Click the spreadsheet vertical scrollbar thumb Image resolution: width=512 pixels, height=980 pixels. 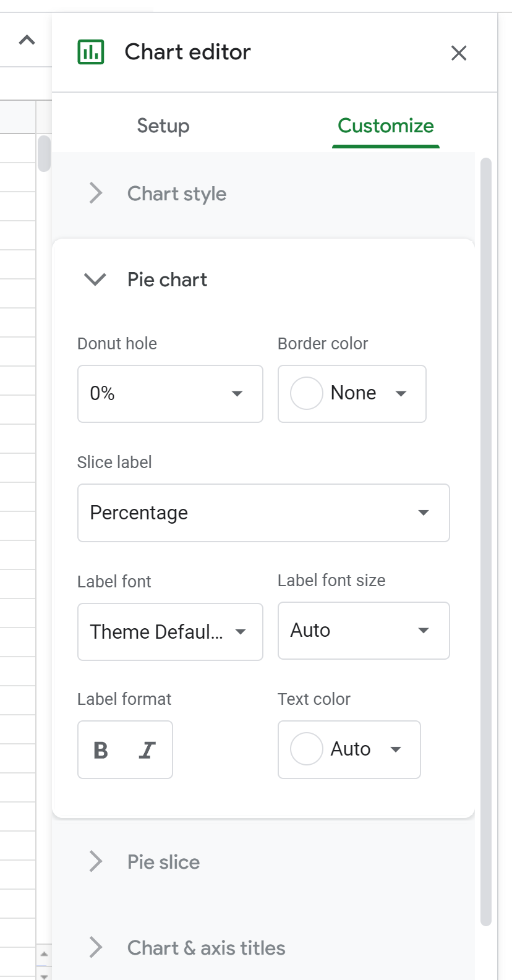[44, 153]
